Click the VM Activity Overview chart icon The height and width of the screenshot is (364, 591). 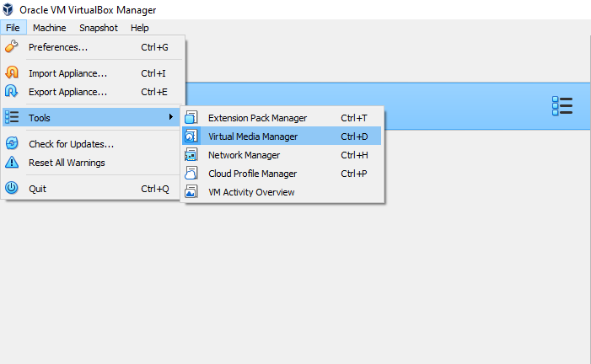point(191,191)
